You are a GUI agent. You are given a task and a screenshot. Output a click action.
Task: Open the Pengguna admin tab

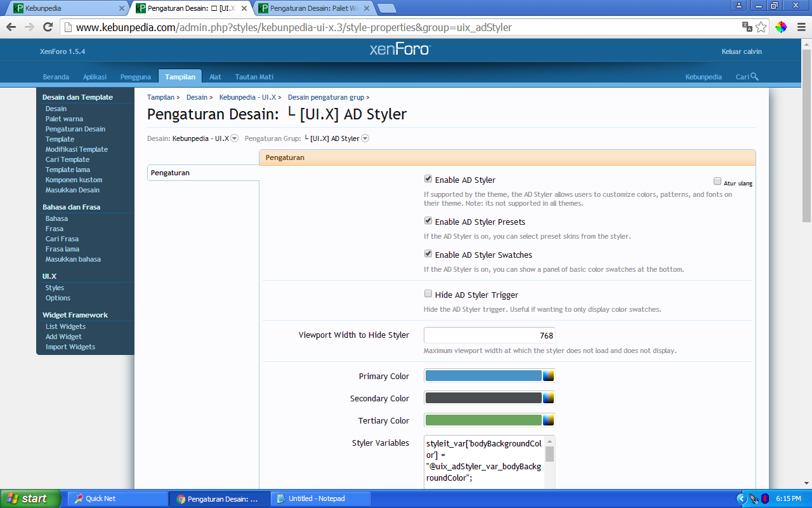[x=136, y=77]
